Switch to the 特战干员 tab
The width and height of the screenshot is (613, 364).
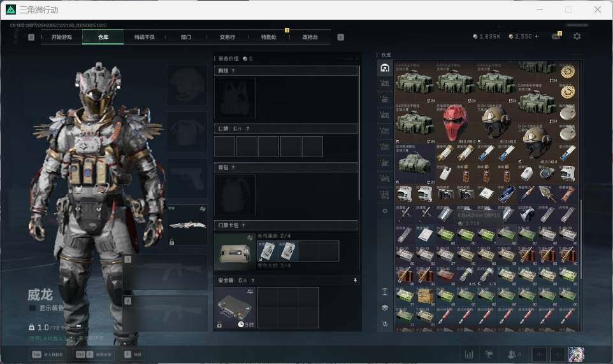tap(145, 37)
